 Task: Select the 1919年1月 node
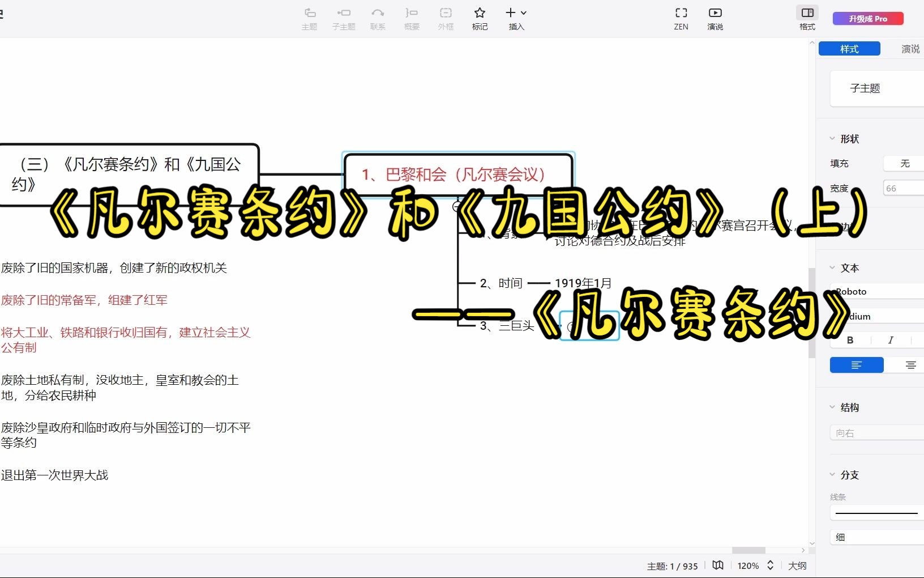tap(583, 283)
